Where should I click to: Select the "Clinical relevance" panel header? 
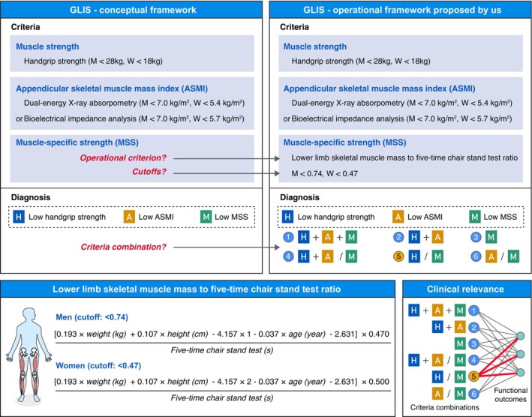[x=467, y=289]
